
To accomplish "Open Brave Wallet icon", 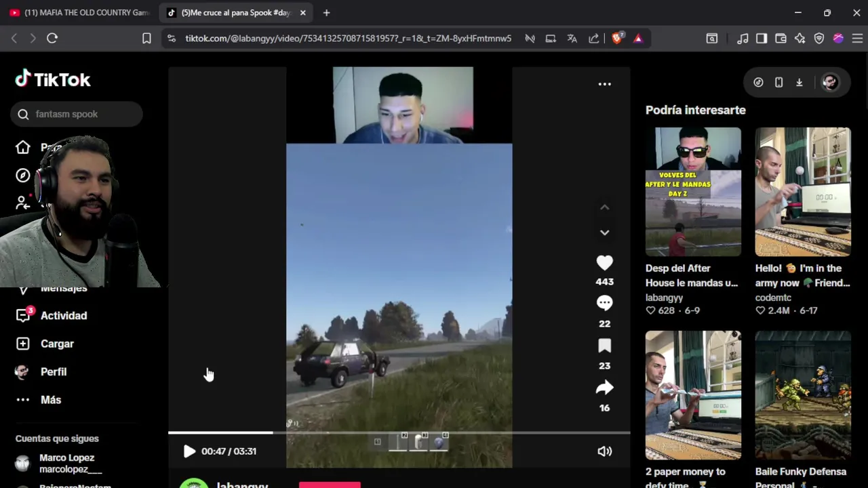I will [x=781, y=39].
